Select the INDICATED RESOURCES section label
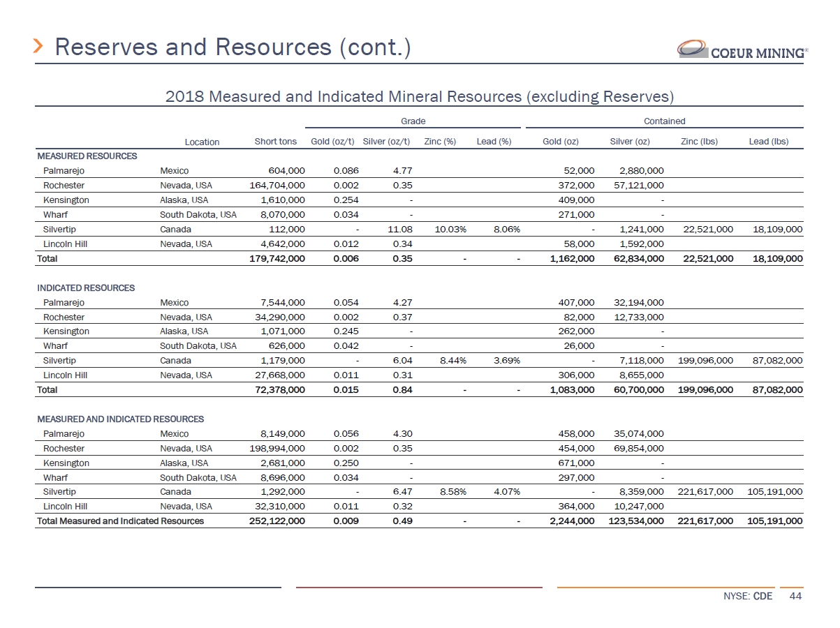Viewport: 840px width, 628px height. [x=85, y=287]
